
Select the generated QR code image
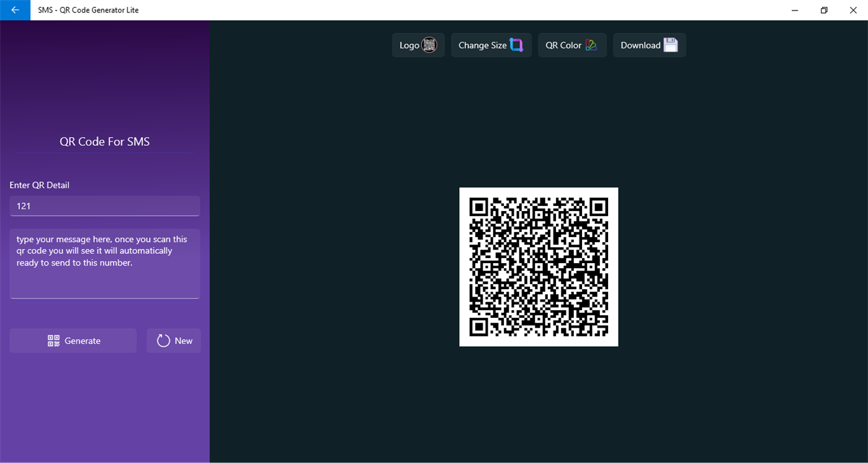pyautogui.click(x=539, y=267)
